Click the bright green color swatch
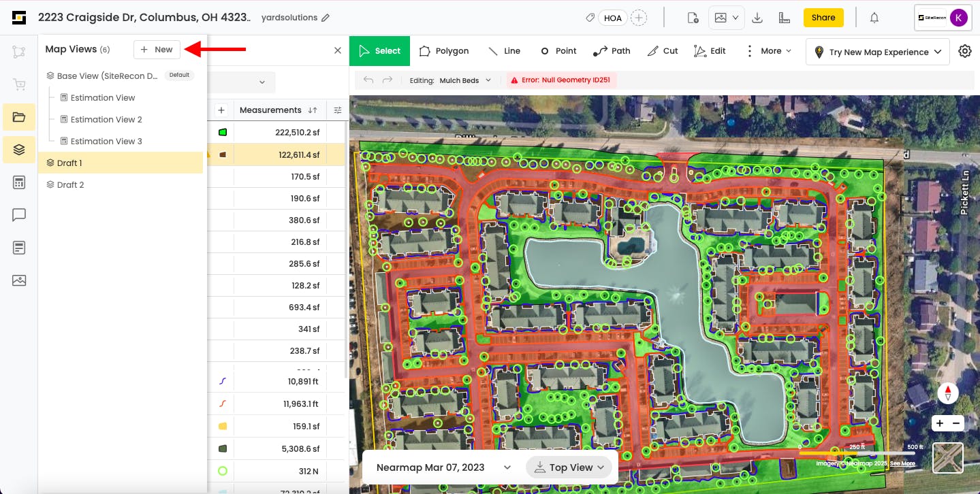 click(x=222, y=132)
